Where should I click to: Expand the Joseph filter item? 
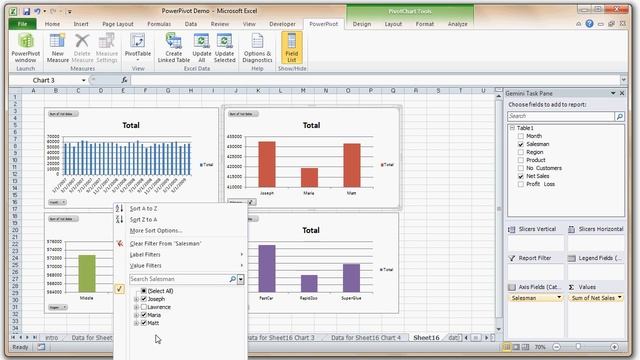point(136,299)
